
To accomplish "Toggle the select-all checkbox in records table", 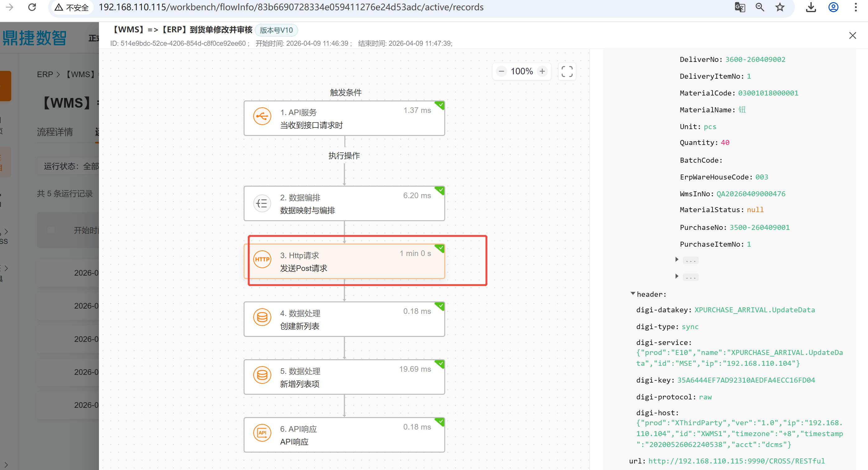I will point(51,230).
